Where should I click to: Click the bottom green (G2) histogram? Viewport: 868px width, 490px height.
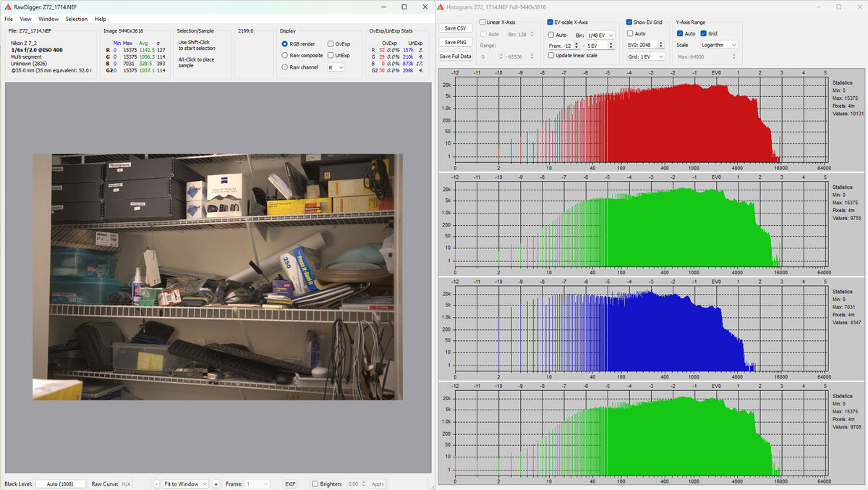(642, 433)
